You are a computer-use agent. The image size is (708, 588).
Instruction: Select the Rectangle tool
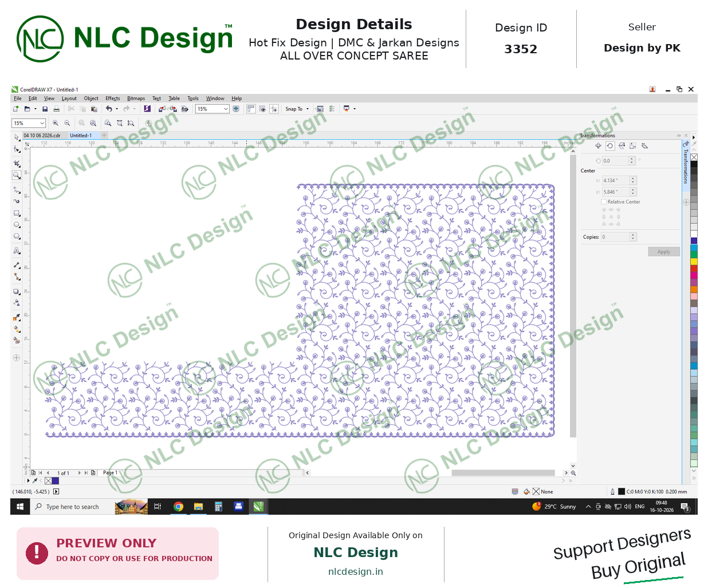(17, 213)
